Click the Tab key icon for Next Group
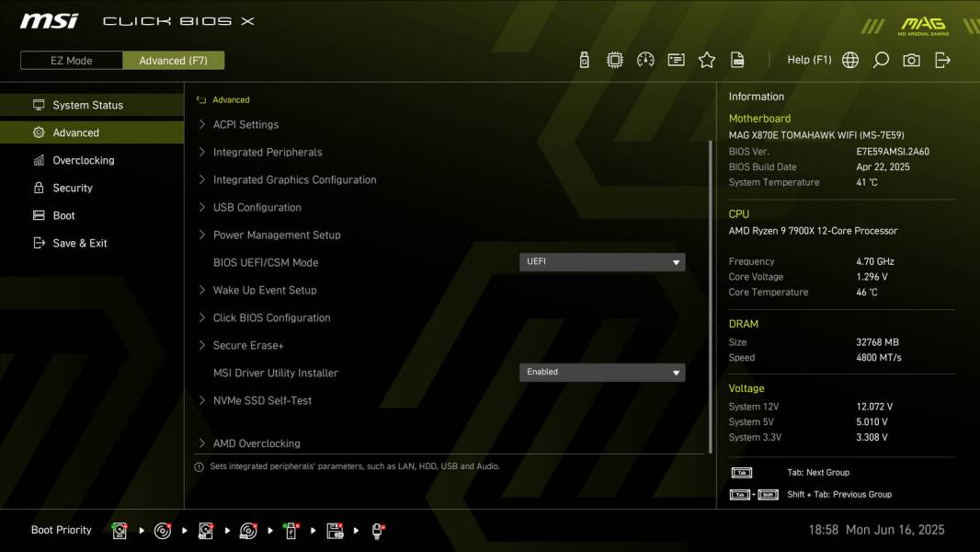 point(741,473)
